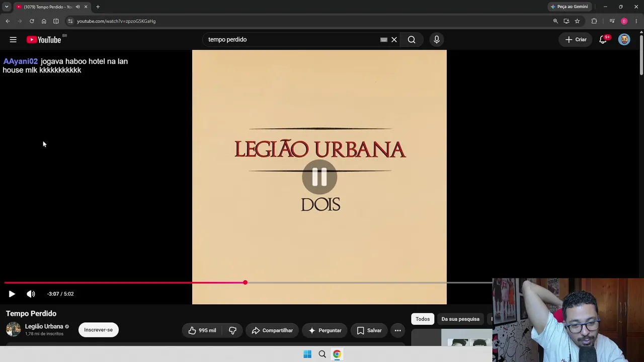Image resolution: width=644 pixels, height=362 pixels.
Task: Open the media controls icon in toolbar
Action: 612,21
